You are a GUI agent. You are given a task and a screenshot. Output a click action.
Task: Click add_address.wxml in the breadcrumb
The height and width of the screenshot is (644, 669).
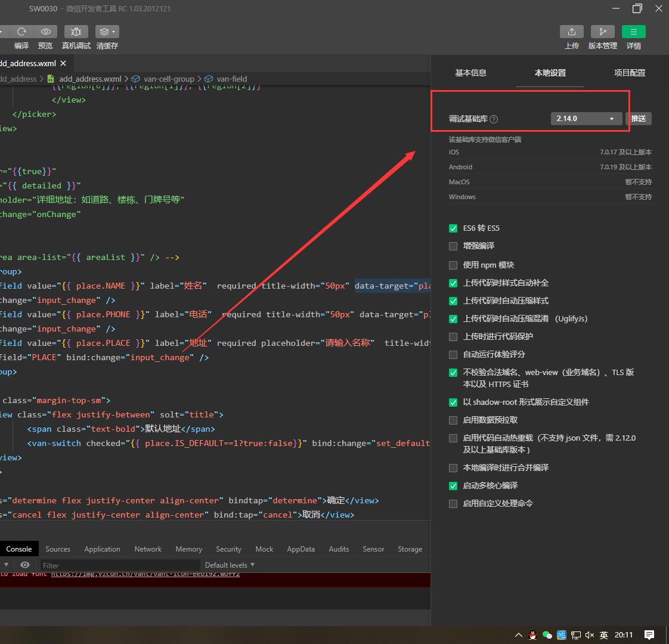[x=90, y=79]
